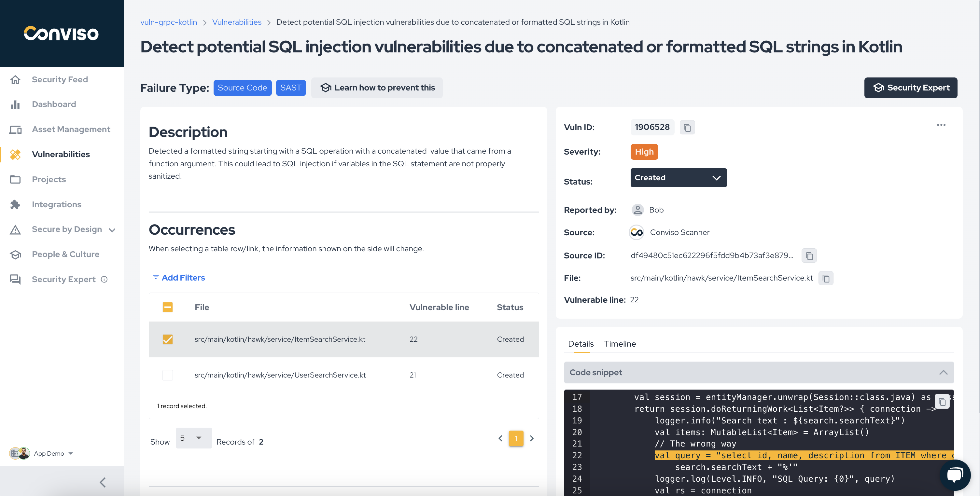Toggle the checkbox for UserSearchService.kt

[167, 375]
